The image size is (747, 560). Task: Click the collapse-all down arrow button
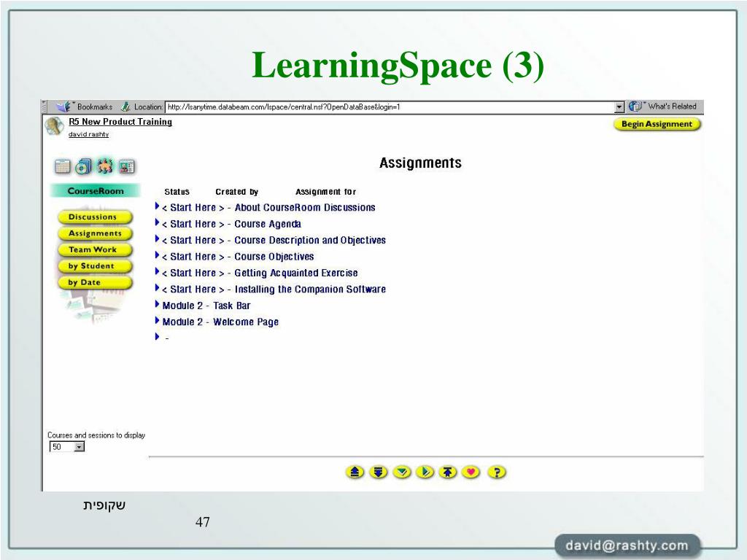tap(379, 472)
